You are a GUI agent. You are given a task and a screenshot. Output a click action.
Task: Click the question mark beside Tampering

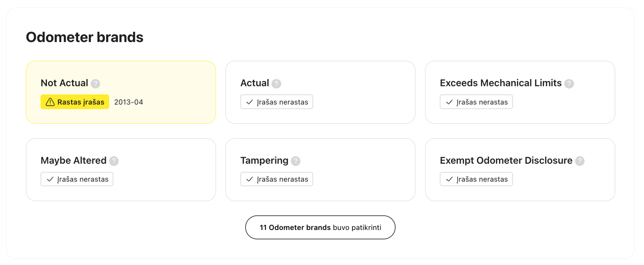(x=296, y=161)
